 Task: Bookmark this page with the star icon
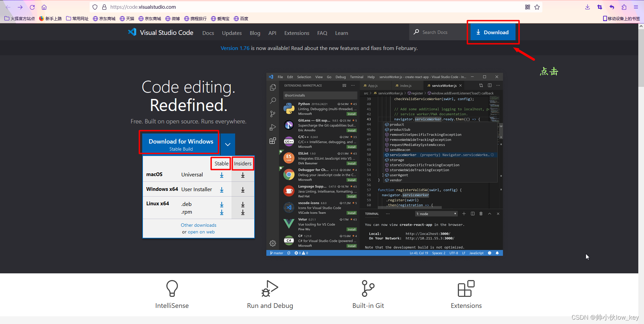537,7
